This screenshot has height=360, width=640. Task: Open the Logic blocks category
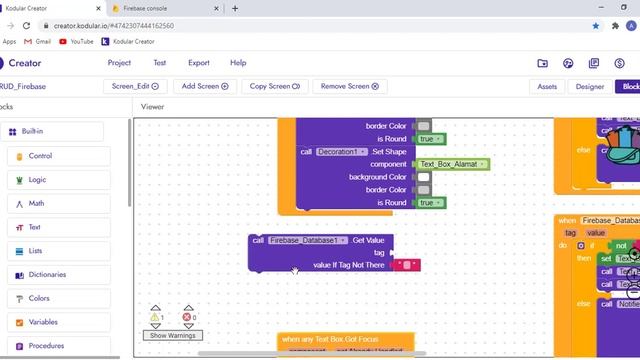pos(58,180)
